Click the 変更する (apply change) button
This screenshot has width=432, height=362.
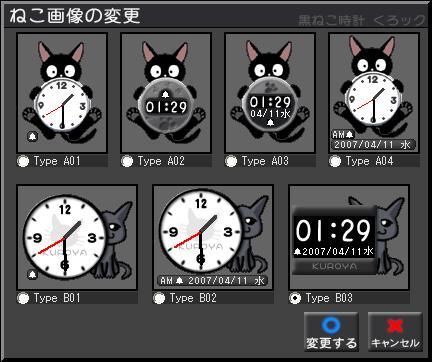[x=331, y=332]
